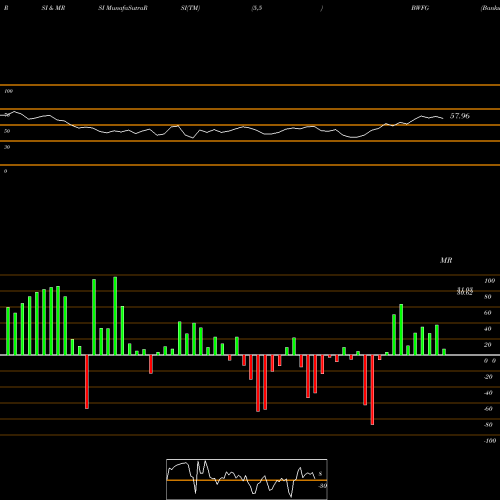Screen dimensions: 500x500
Task: Click the 'SI(TM)' header label
Action: pos(190,8)
